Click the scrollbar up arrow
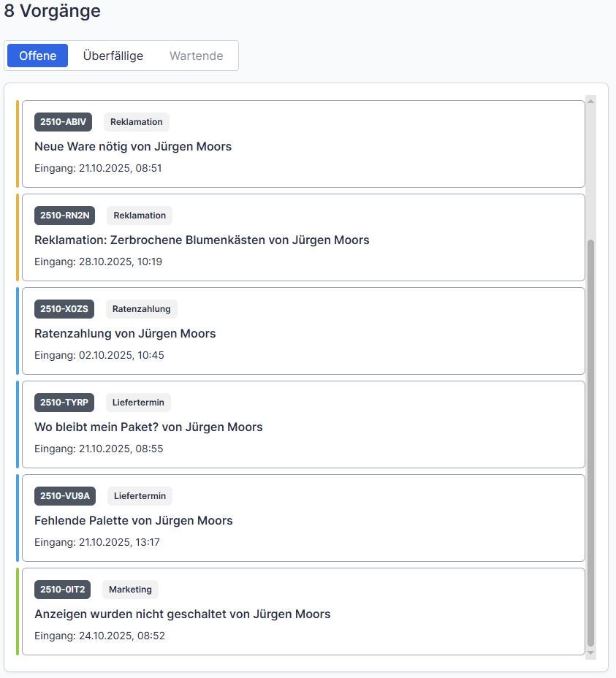This screenshot has width=616, height=678. click(x=591, y=101)
